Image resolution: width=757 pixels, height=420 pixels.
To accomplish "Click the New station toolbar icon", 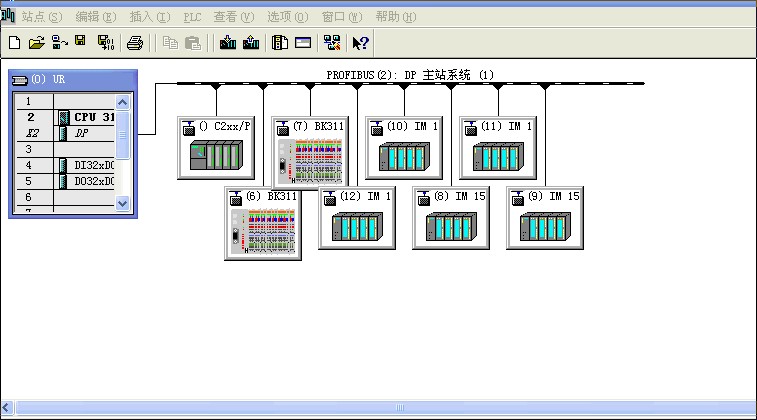I will (14, 42).
